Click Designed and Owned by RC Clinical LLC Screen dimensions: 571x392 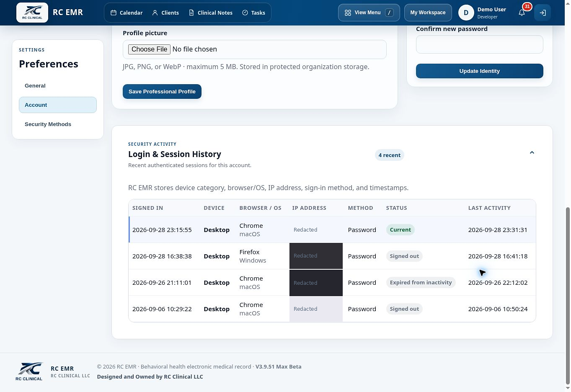(150, 377)
